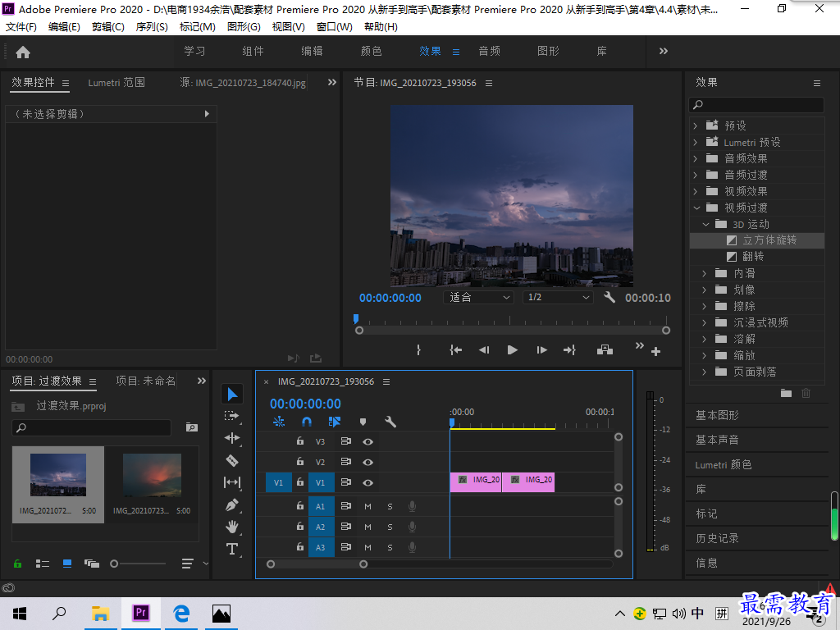840x630 pixels.
Task: Open timeline display settings wrench
Action: [390, 422]
